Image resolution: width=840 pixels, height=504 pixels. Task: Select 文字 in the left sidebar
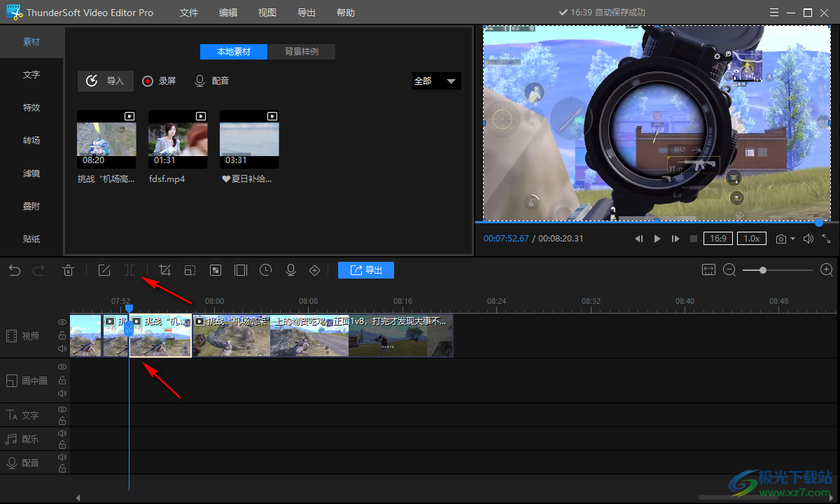point(31,75)
